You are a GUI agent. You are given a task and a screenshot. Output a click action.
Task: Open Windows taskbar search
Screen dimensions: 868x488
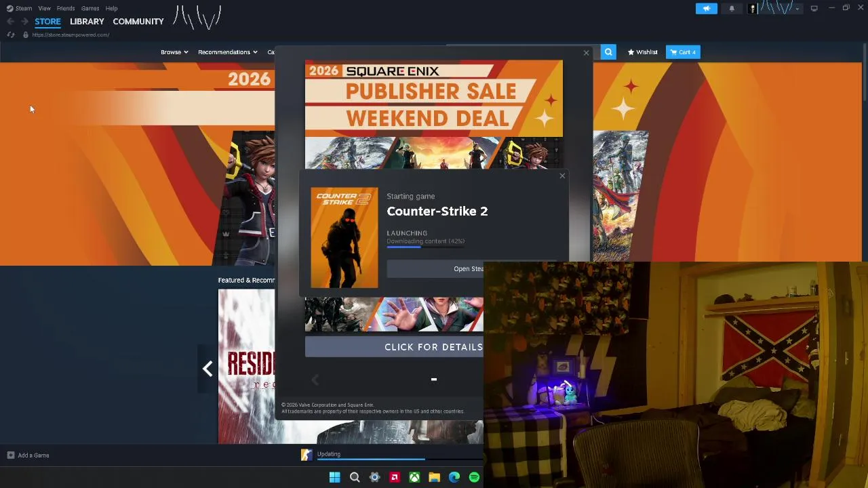(354, 478)
